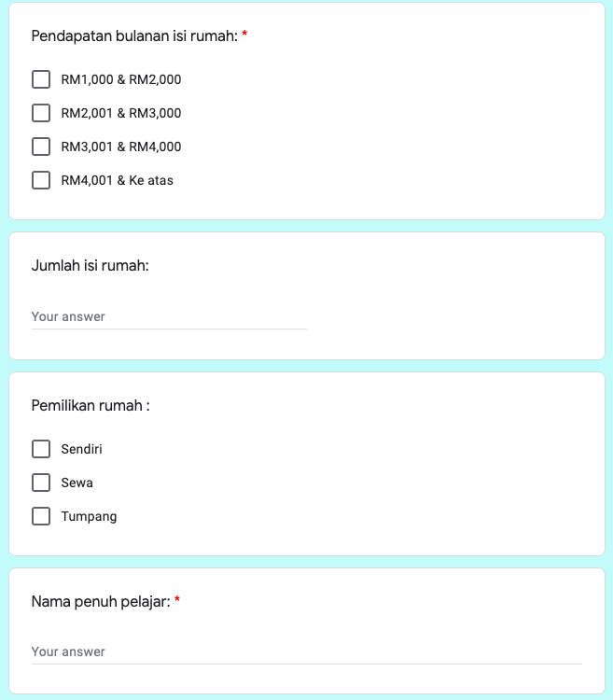Image resolution: width=613 pixels, height=700 pixels.
Task: Focus the Jumlah isi rumah answer field
Action: pos(169,316)
